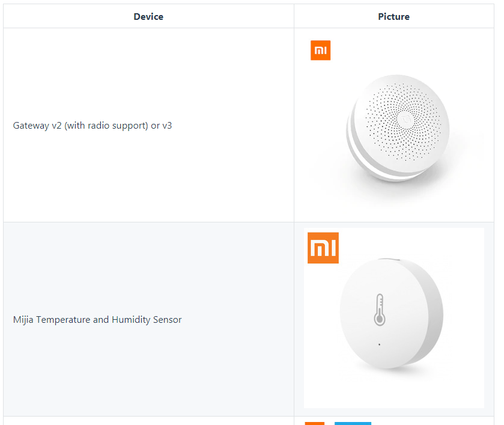Click the large Mi logo above the sensor
The image size is (504, 425).
pos(323,248)
